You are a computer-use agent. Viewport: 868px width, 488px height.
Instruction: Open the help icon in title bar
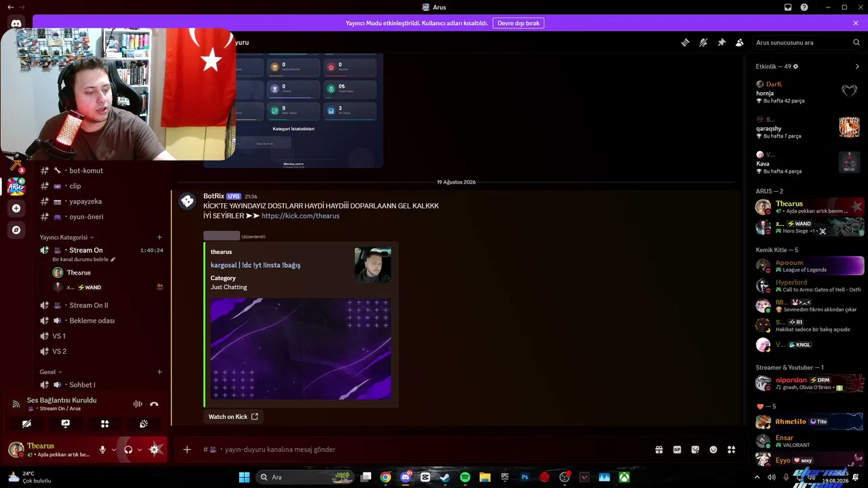coord(804,7)
